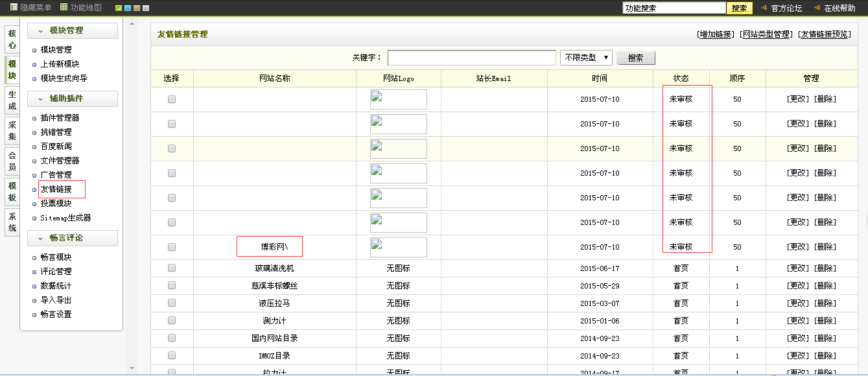
Task: Focus the 关键字 keyword input field
Action: click(x=471, y=58)
